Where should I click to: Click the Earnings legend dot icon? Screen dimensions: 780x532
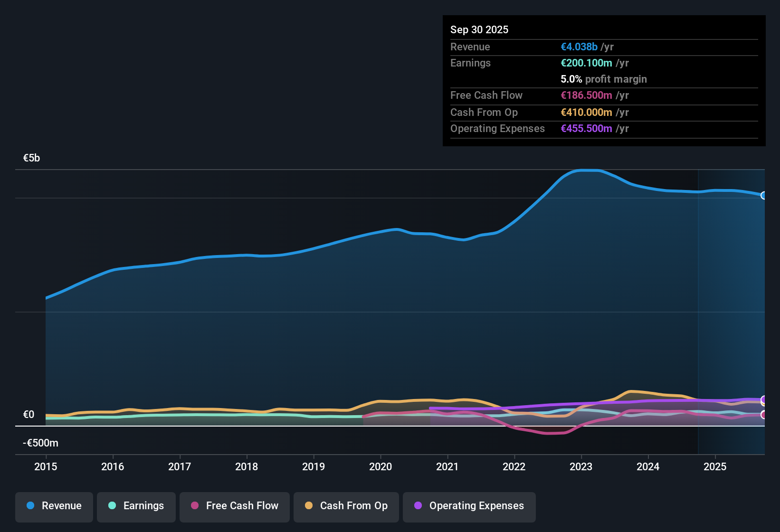[x=112, y=506]
